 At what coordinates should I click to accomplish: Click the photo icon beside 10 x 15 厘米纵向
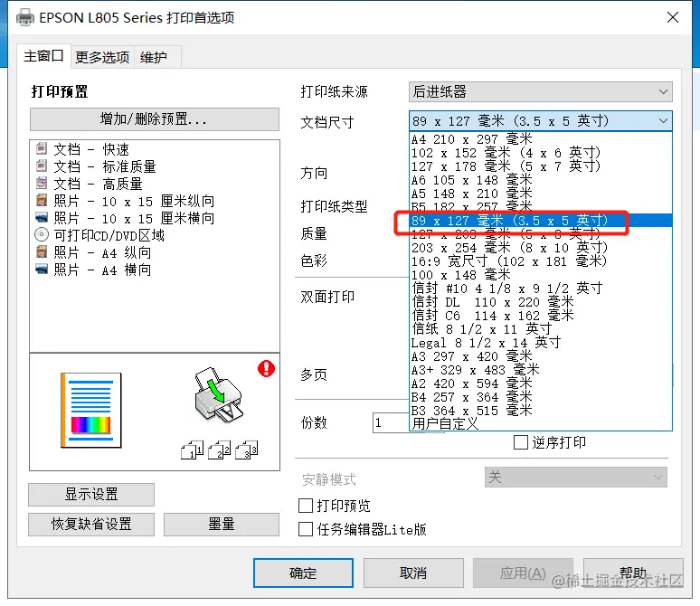42,200
